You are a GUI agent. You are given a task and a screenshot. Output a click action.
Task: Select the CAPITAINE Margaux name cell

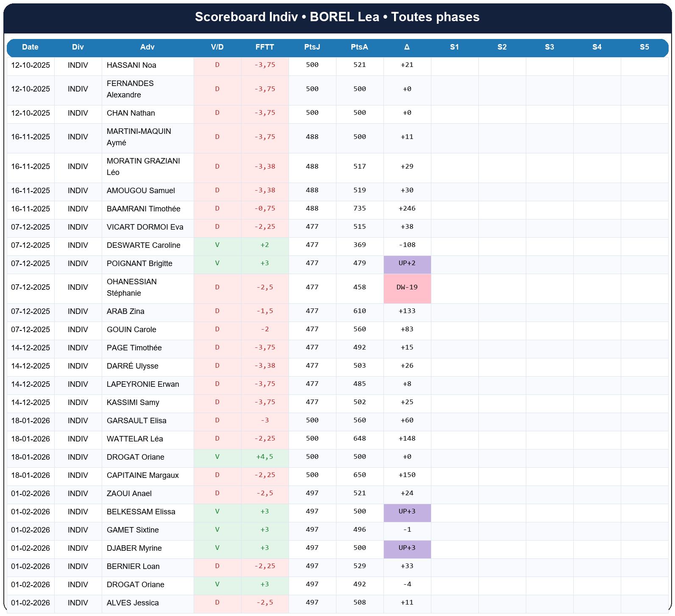[x=142, y=475]
